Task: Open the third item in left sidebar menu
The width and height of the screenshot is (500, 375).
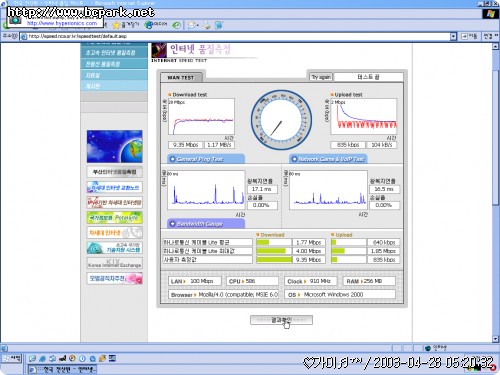Action: tap(114, 64)
